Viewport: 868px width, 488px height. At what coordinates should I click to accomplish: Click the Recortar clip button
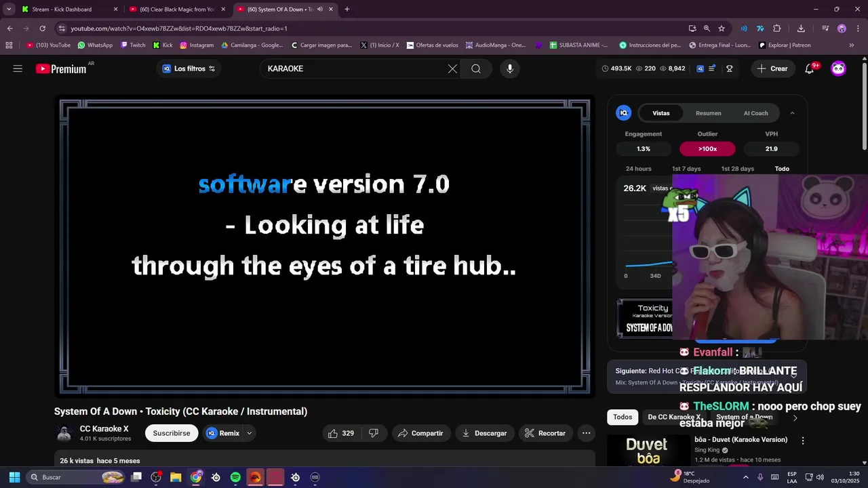546,433
